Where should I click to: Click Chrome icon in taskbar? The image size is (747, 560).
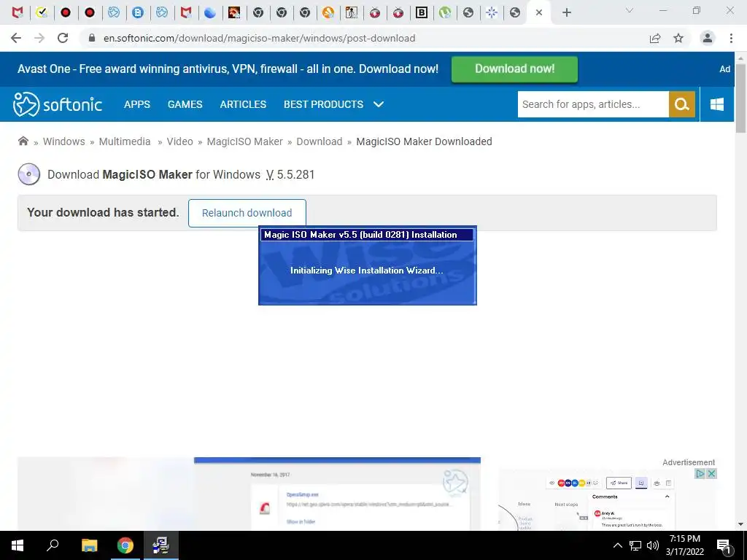point(125,545)
